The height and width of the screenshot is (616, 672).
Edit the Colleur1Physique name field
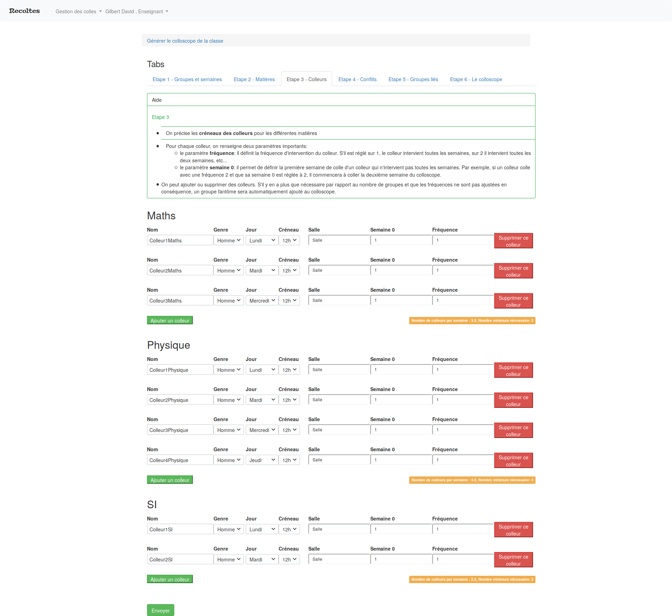pos(180,370)
